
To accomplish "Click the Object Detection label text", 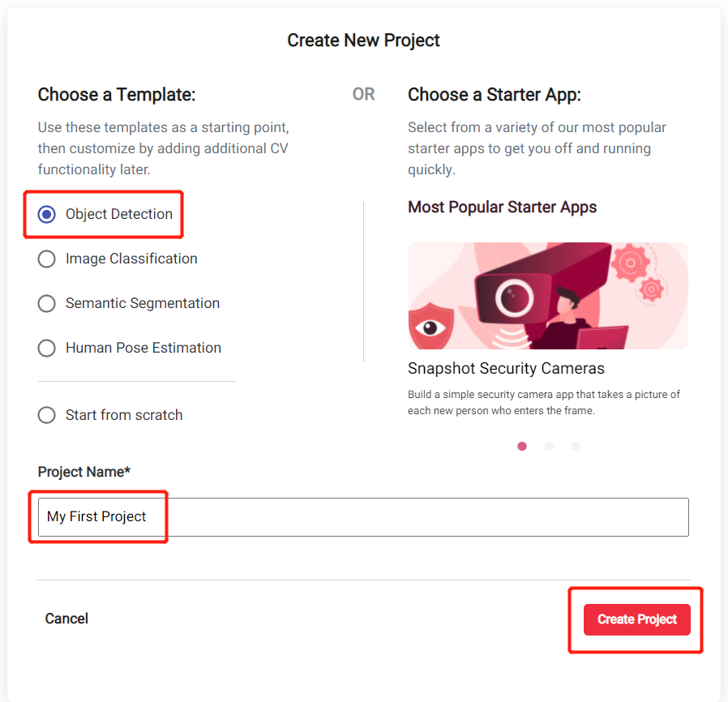I will point(119,214).
